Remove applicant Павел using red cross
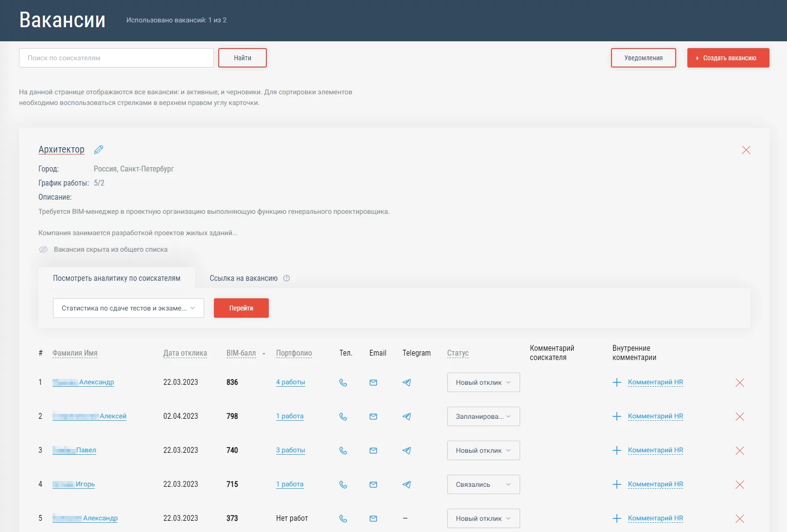 click(x=740, y=451)
